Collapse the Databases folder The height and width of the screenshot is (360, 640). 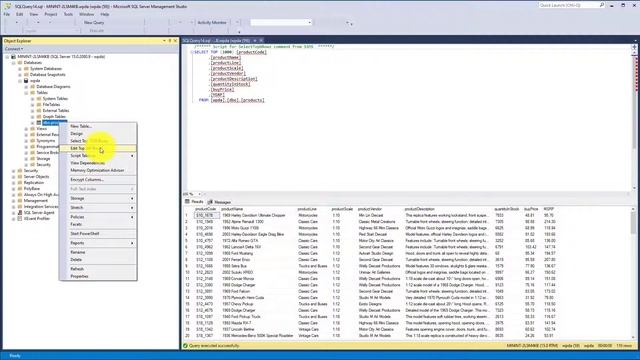[x=13, y=63]
